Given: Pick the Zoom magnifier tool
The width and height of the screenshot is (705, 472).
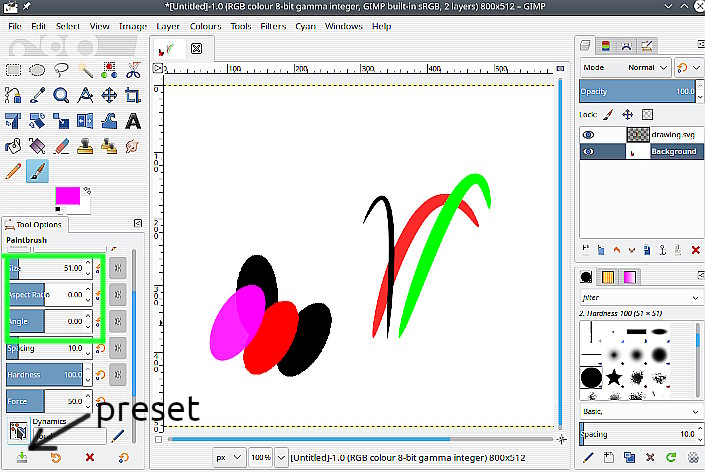Looking at the screenshot, I should point(61,96).
